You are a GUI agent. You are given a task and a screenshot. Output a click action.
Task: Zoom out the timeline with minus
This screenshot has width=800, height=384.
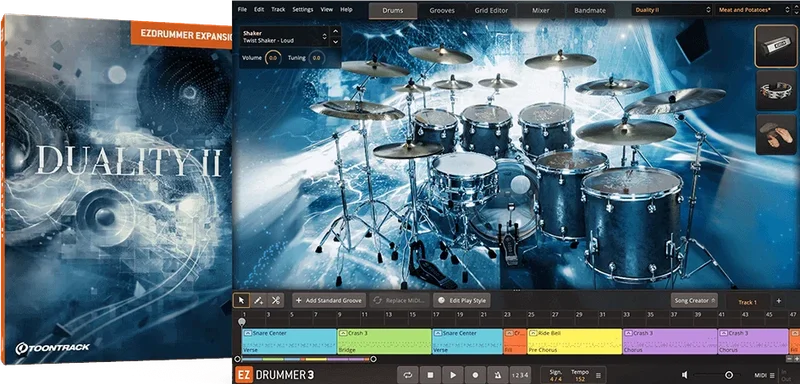click(789, 359)
